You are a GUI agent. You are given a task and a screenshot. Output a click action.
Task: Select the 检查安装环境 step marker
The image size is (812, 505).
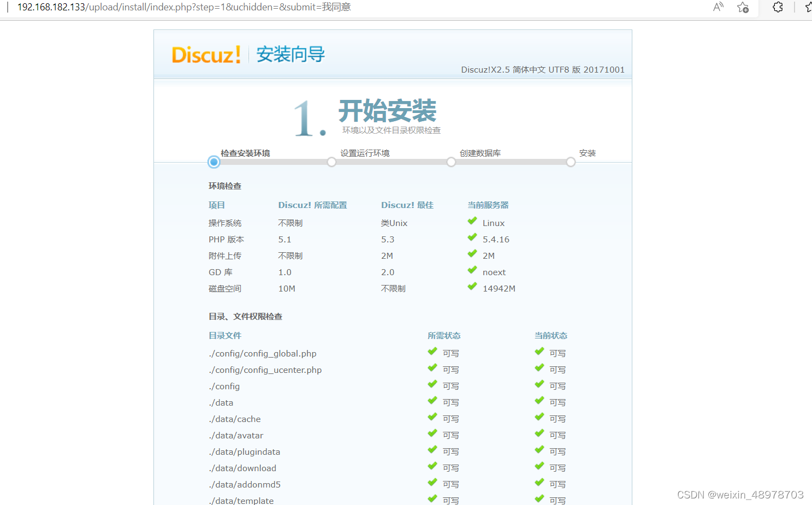point(214,162)
